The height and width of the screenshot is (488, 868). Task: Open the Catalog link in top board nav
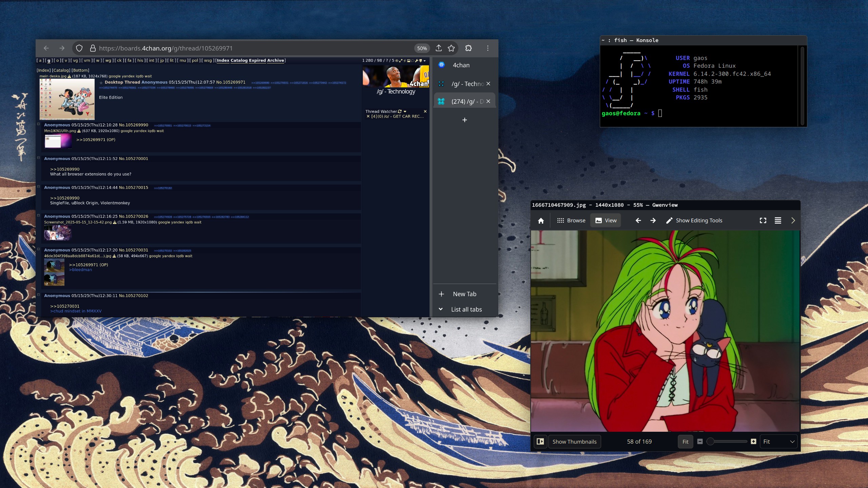[239, 60]
